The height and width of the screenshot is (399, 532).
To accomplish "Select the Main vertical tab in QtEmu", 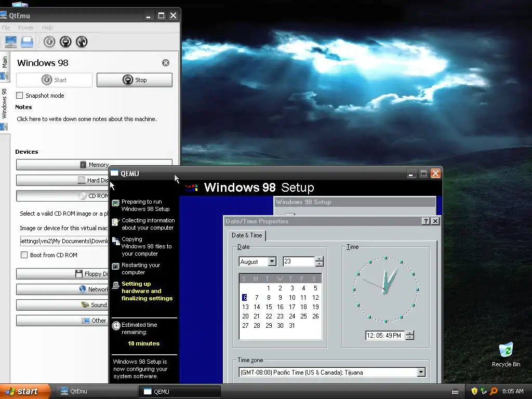I will click(x=4, y=68).
